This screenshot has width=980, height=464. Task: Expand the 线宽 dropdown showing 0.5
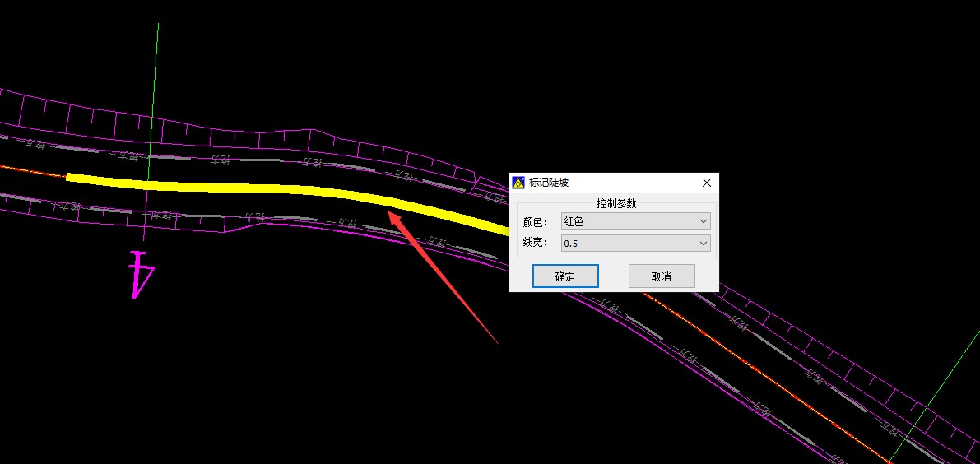click(x=634, y=244)
